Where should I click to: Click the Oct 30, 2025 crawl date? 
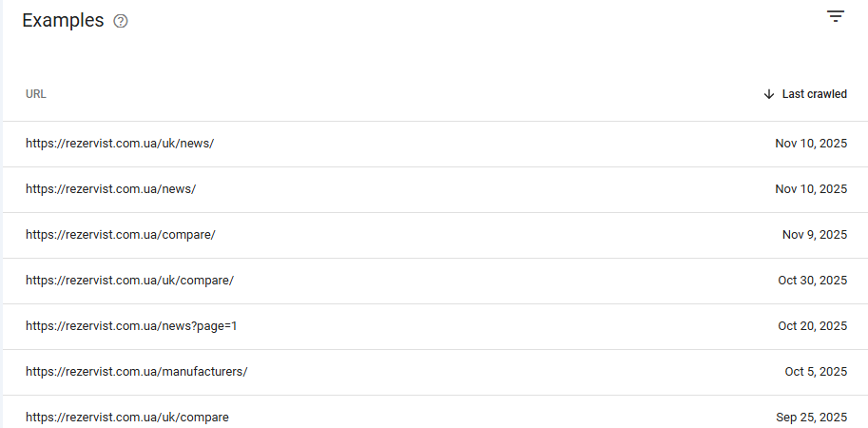[812, 281]
